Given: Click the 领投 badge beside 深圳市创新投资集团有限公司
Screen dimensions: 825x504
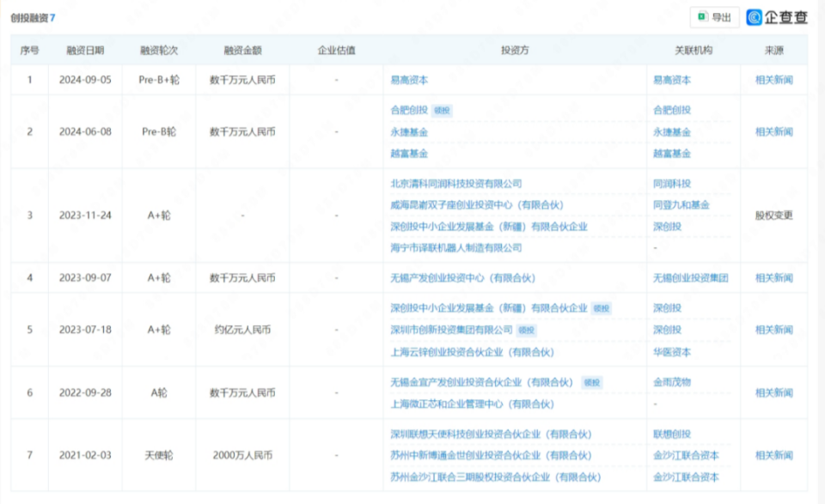Looking at the screenshot, I should coord(526,330).
